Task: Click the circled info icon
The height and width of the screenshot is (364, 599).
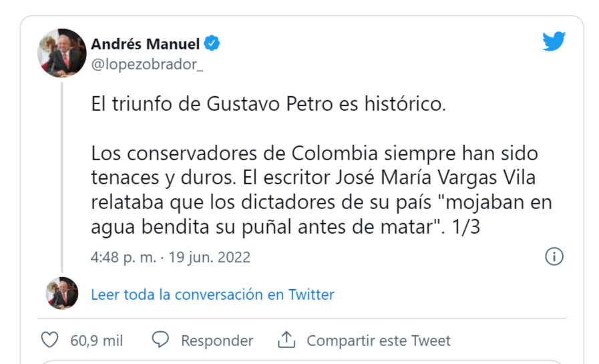Action: (x=554, y=256)
